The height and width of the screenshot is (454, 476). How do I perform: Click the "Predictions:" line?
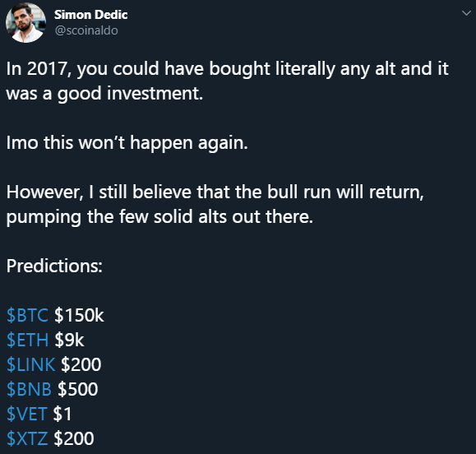54,266
